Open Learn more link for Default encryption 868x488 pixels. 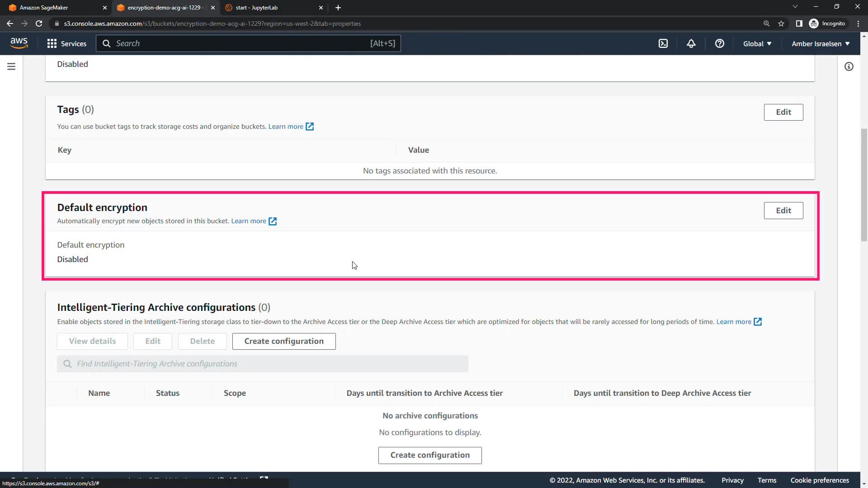point(249,221)
